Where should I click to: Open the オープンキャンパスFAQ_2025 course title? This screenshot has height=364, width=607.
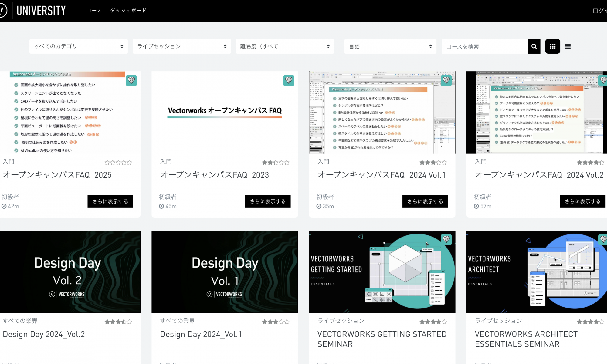click(57, 175)
